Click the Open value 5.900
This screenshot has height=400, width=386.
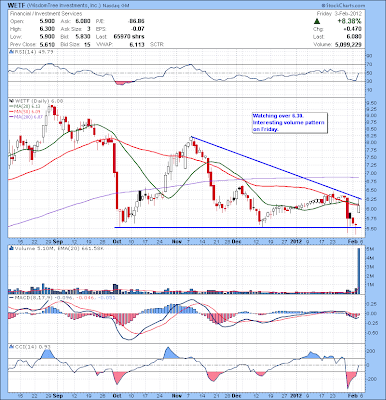[x=47, y=21]
